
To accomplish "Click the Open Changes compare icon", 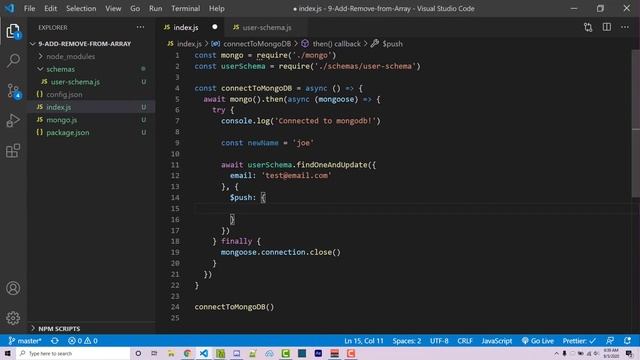I will (x=588, y=27).
